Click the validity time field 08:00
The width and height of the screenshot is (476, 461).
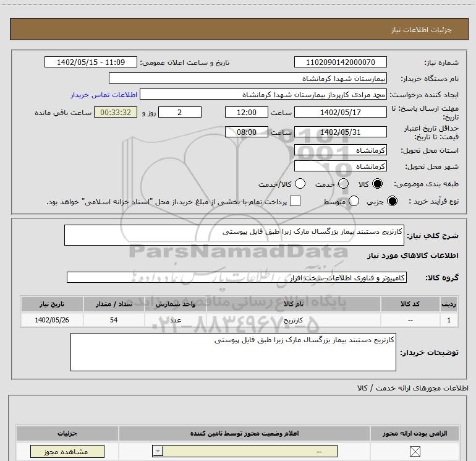pyautogui.click(x=247, y=132)
